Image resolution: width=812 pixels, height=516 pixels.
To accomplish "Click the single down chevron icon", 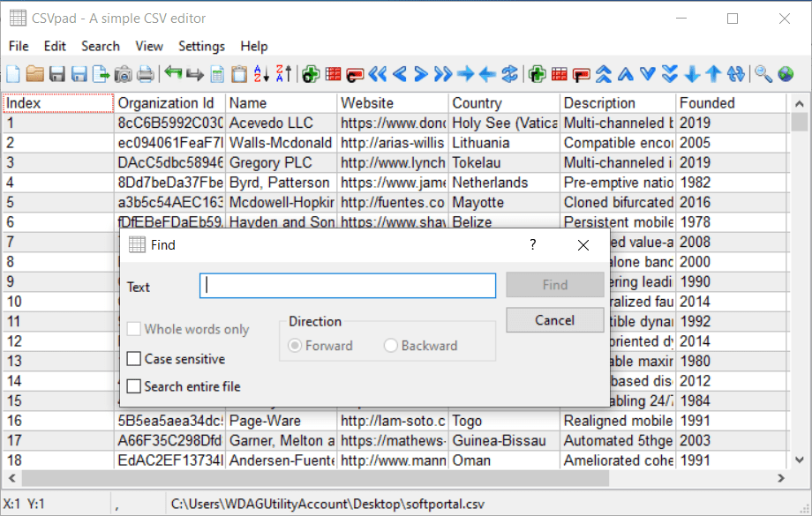I will pyautogui.click(x=647, y=74).
